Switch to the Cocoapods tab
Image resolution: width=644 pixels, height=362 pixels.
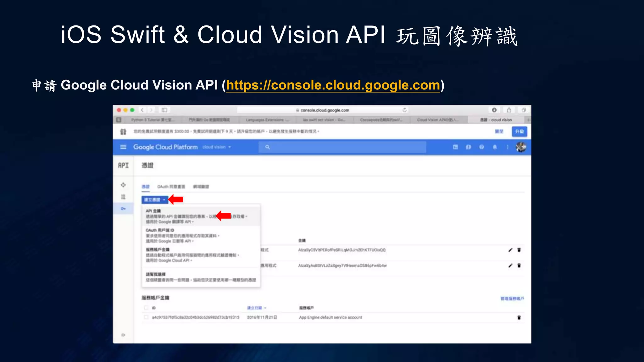381,120
